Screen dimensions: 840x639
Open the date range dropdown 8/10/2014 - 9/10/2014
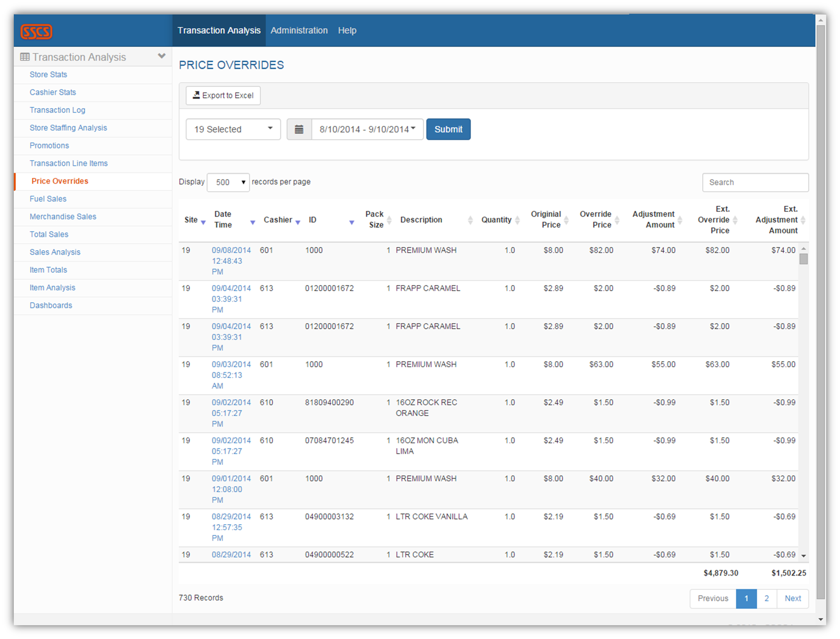point(367,130)
